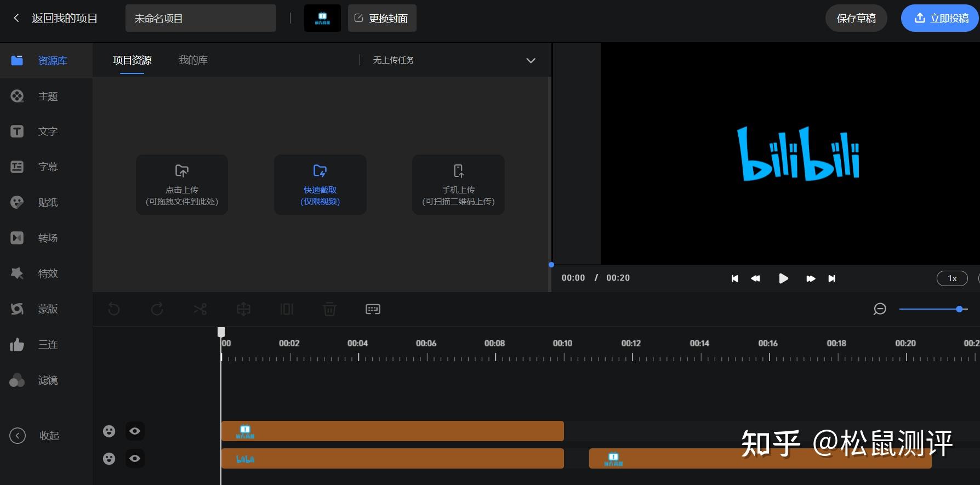Open the 资源库 resource library panel

pyautogui.click(x=46, y=60)
